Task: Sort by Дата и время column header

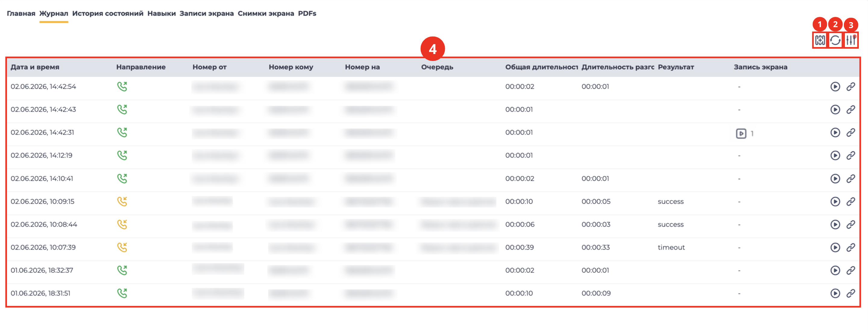Action: [35, 67]
